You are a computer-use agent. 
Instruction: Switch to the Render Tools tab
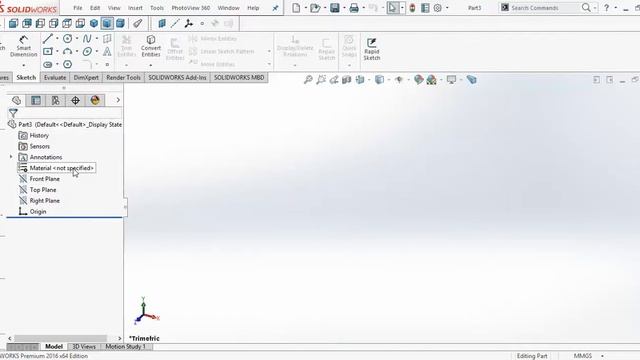(123, 78)
